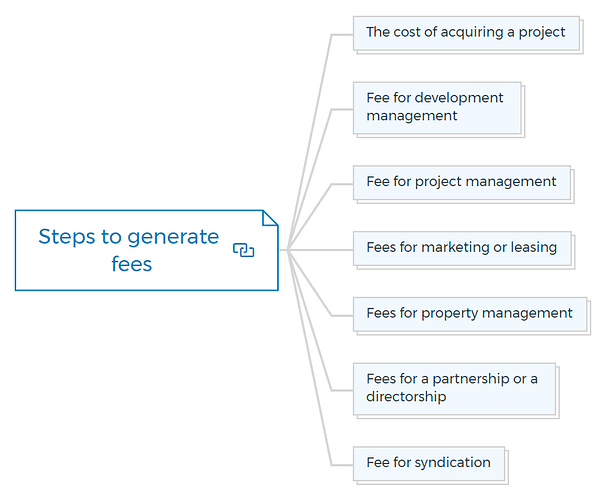Click the connector line leading to 'Fee for syndication'
The width and height of the screenshot is (613, 500).
coord(312,366)
